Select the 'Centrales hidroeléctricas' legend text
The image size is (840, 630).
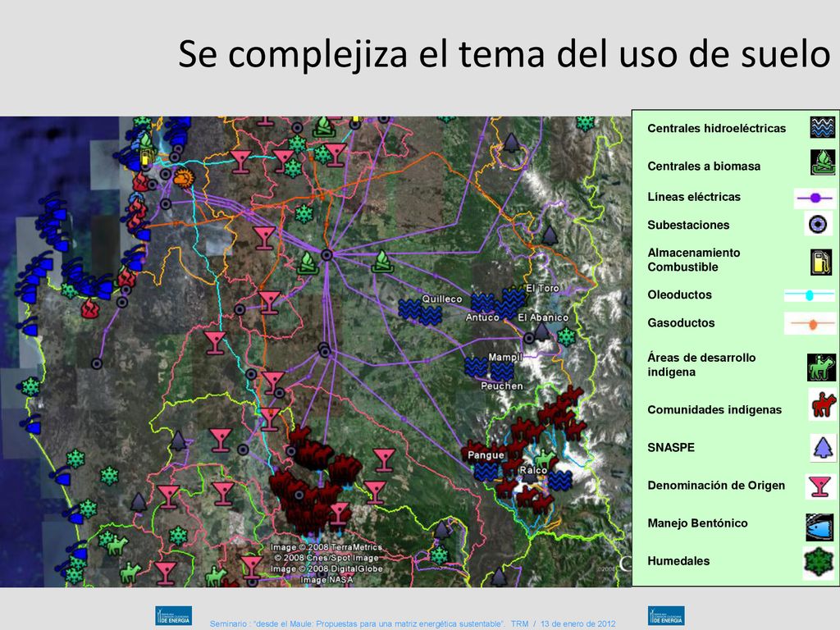click(x=716, y=128)
